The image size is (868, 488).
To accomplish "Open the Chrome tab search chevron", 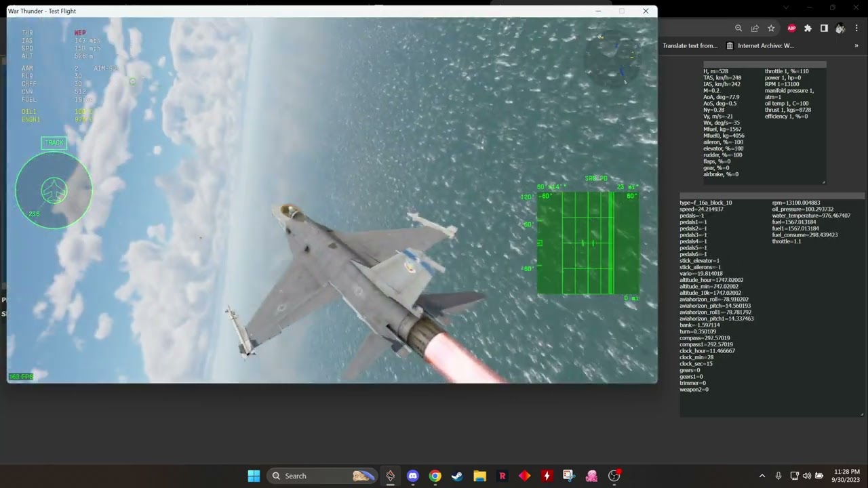I will click(786, 7).
